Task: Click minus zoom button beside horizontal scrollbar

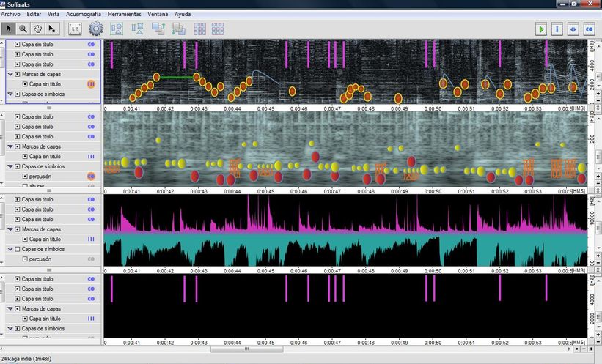Action: coord(584,349)
